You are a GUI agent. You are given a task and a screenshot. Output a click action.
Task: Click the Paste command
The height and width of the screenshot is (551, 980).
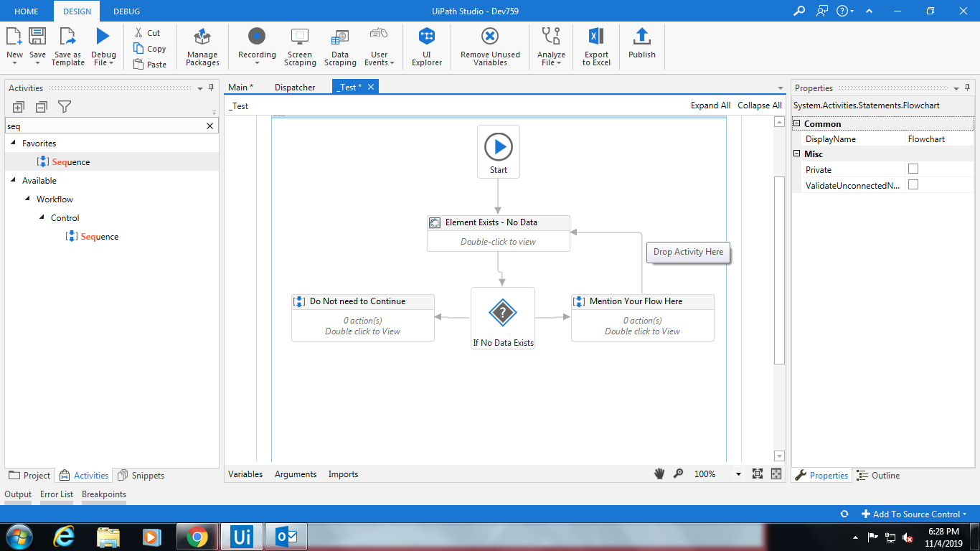[x=150, y=65]
